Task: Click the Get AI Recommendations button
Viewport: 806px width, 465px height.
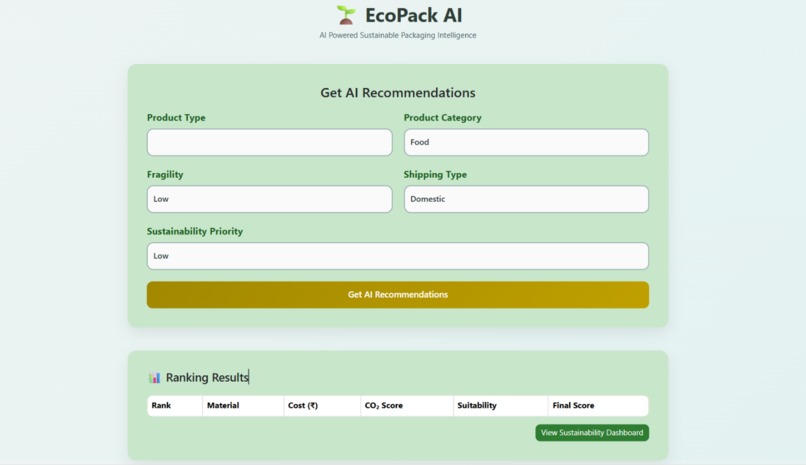Action: point(398,295)
